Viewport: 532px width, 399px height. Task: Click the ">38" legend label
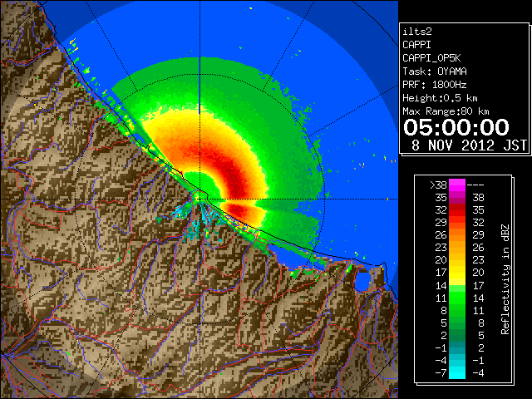click(x=438, y=185)
